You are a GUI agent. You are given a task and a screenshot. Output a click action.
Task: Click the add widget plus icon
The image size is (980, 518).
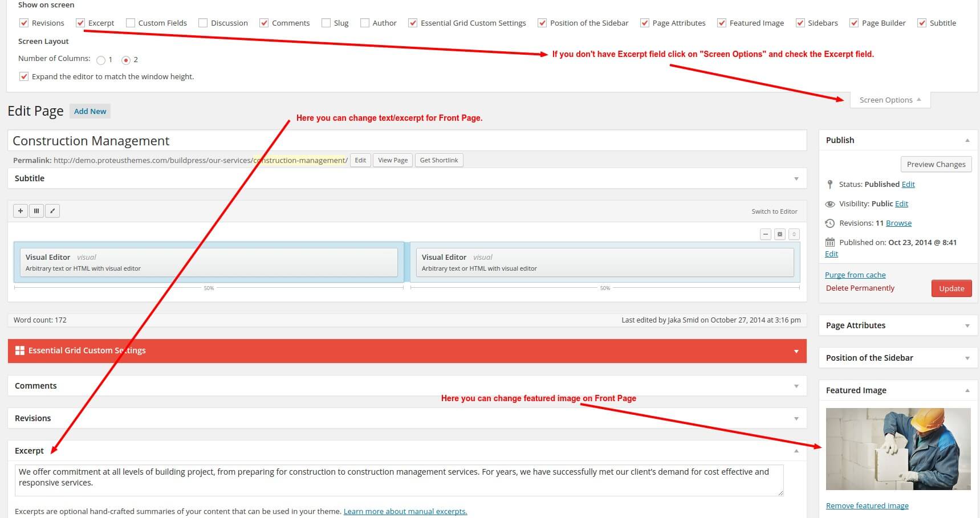pos(21,211)
